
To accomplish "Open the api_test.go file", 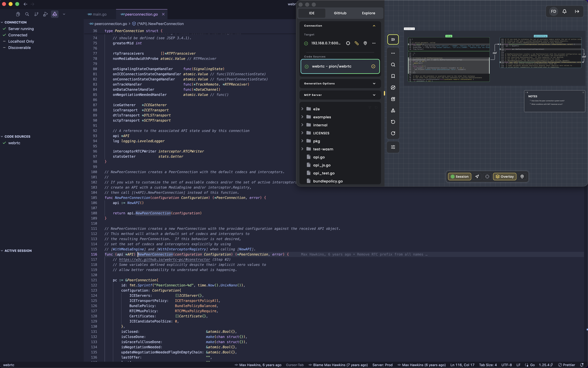I will point(324,173).
